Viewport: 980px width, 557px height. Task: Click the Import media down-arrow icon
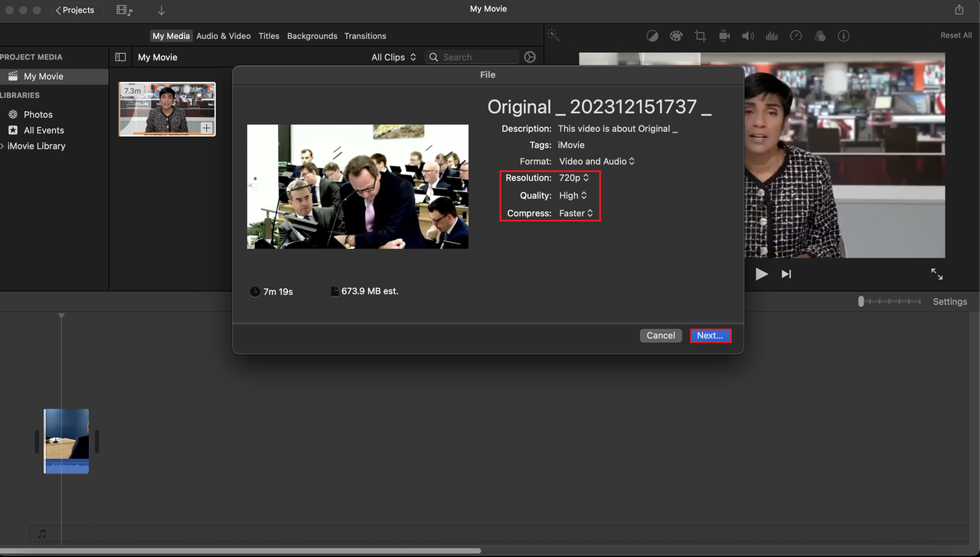[160, 10]
